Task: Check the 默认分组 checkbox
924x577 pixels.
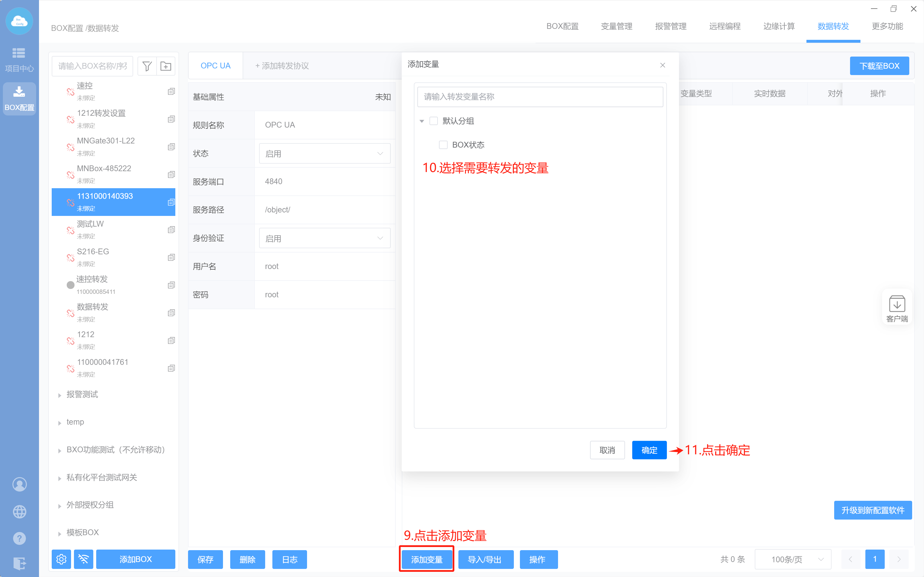Action: [433, 121]
